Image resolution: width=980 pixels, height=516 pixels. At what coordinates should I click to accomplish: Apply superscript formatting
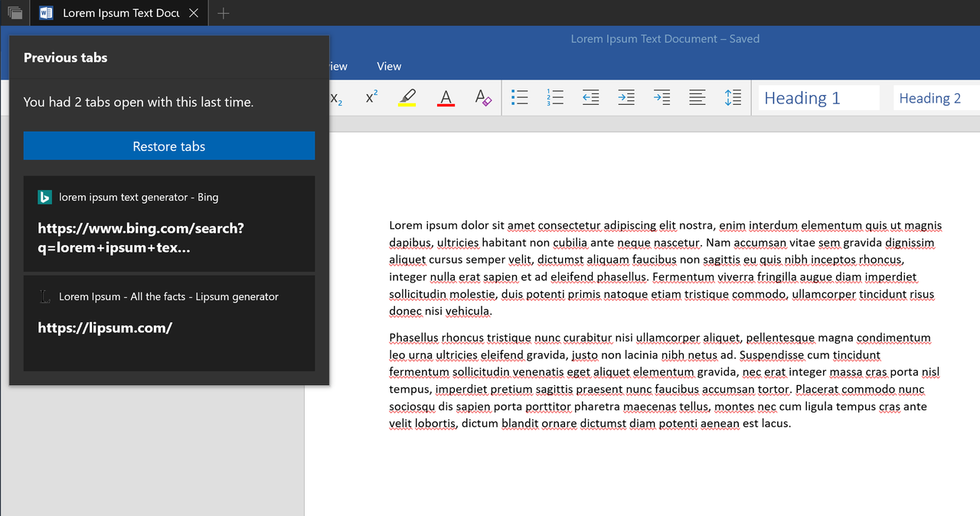(371, 98)
